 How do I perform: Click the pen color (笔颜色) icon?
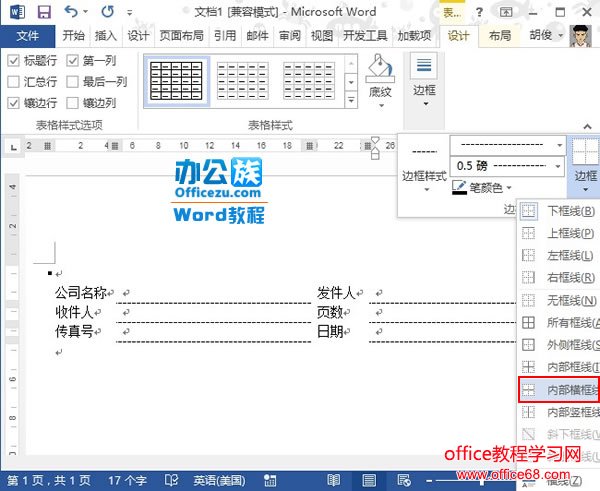click(459, 187)
